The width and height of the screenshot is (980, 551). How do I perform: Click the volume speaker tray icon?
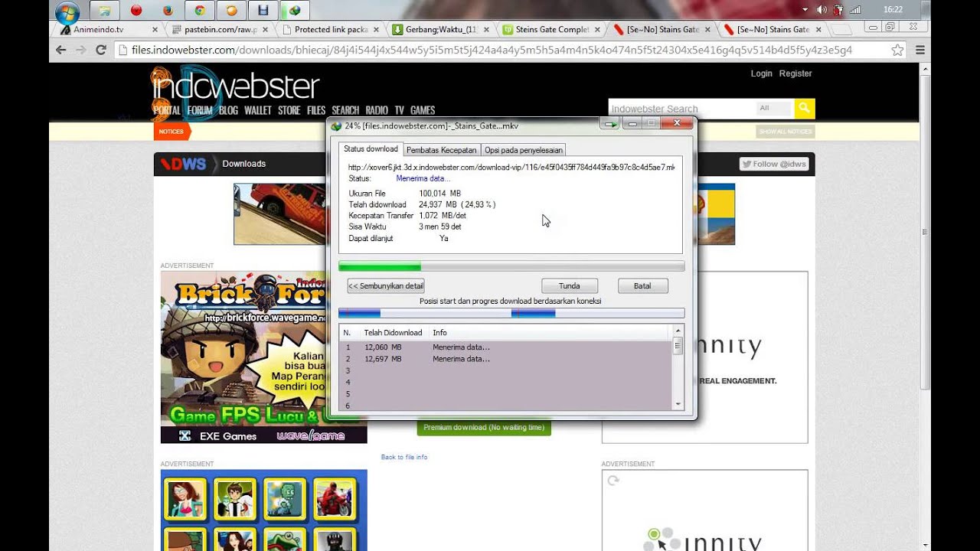tap(822, 10)
